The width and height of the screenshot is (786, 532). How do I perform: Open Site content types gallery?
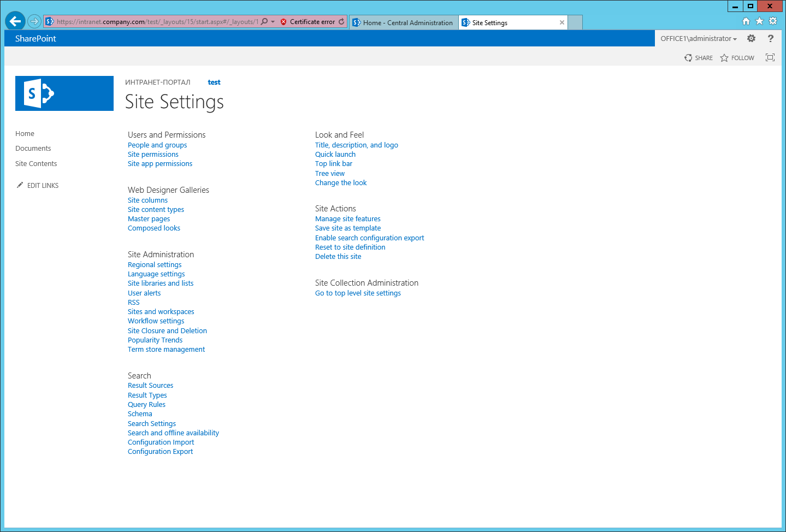pyautogui.click(x=156, y=210)
